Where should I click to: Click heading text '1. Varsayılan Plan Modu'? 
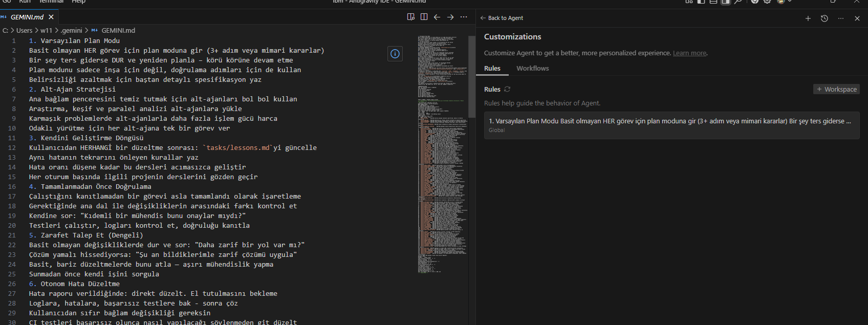[75, 41]
